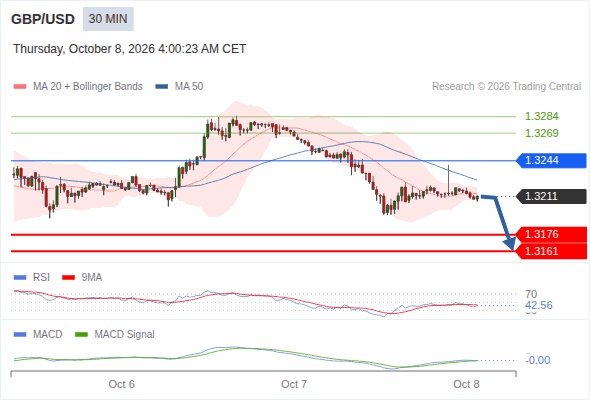Click the chart date and time line
Screen dimensions: 590x400
pyautogui.click(x=129, y=49)
